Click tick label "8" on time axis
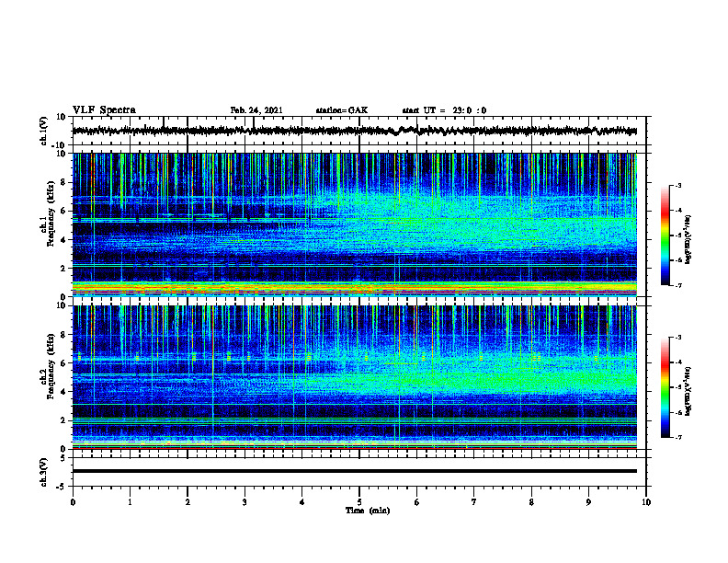The image size is (728, 563). (531, 502)
